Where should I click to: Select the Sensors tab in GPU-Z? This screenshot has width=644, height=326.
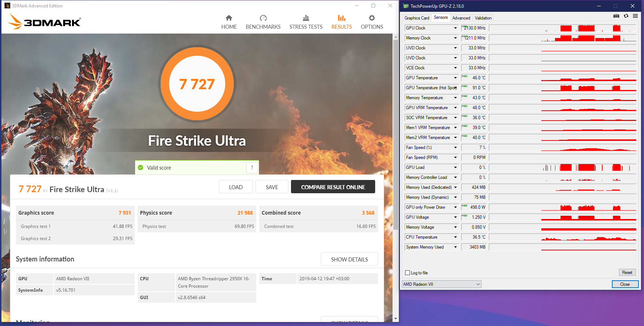(x=441, y=17)
